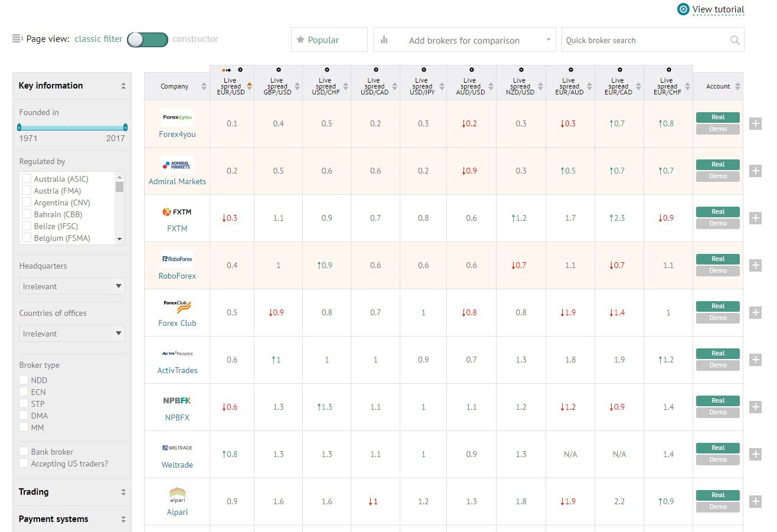Expand the Payment systems section
The image size is (777, 532).
pos(72,519)
